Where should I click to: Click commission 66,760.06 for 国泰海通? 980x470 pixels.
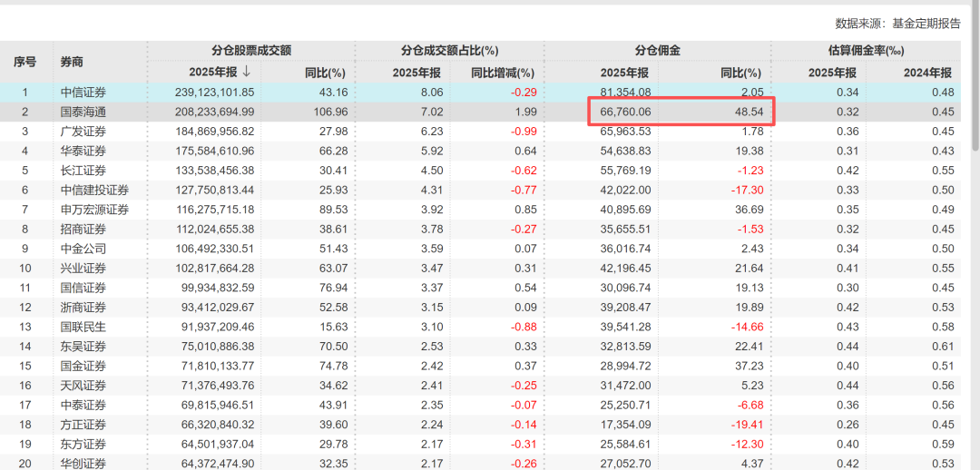pyautogui.click(x=625, y=112)
